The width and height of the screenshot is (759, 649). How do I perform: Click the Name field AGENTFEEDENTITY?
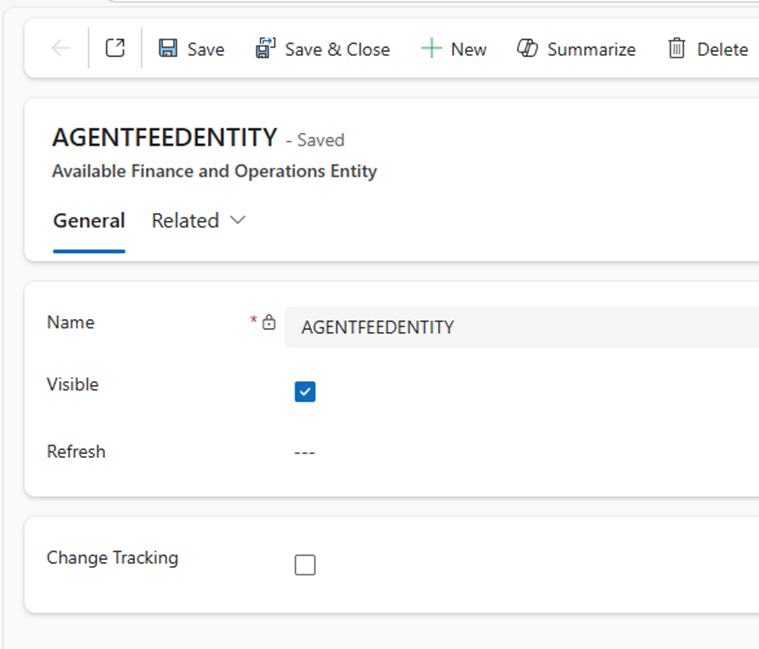pyautogui.click(x=521, y=327)
